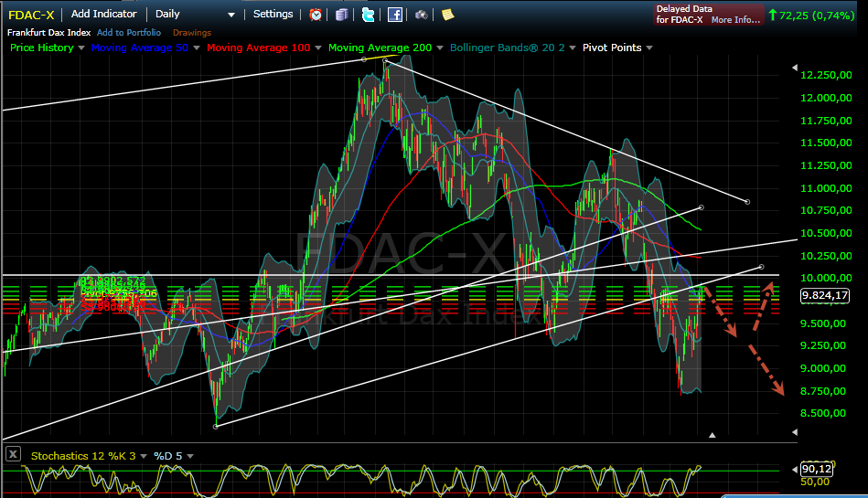Expand the Moving Average 200 dropdown arrow
Image resolution: width=868 pixels, height=498 pixels.
440,48
